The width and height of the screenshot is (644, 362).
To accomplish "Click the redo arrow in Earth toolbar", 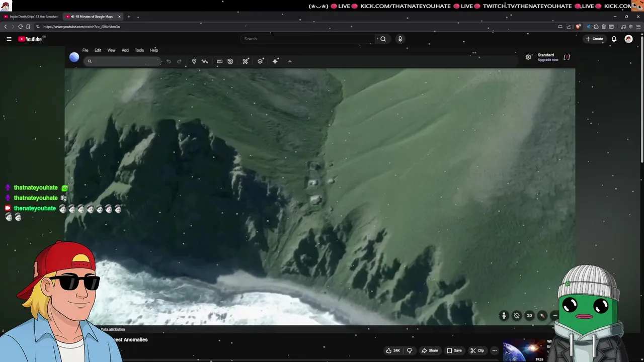I will pyautogui.click(x=179, y=61).
